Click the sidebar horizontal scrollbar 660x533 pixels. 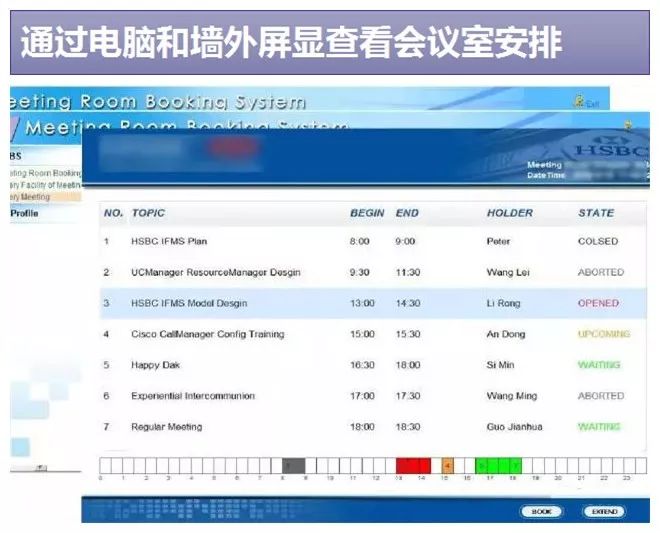pos(29,468)
